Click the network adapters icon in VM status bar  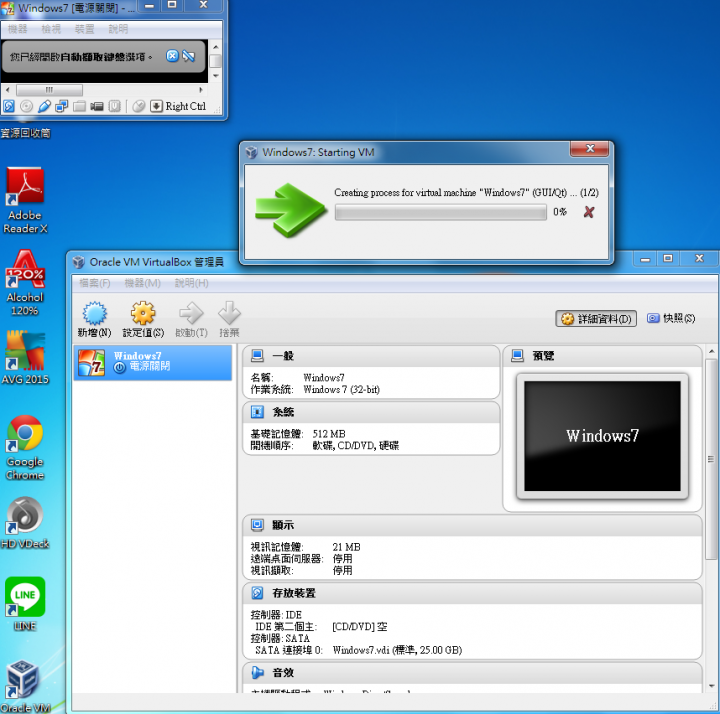[62, 107]
